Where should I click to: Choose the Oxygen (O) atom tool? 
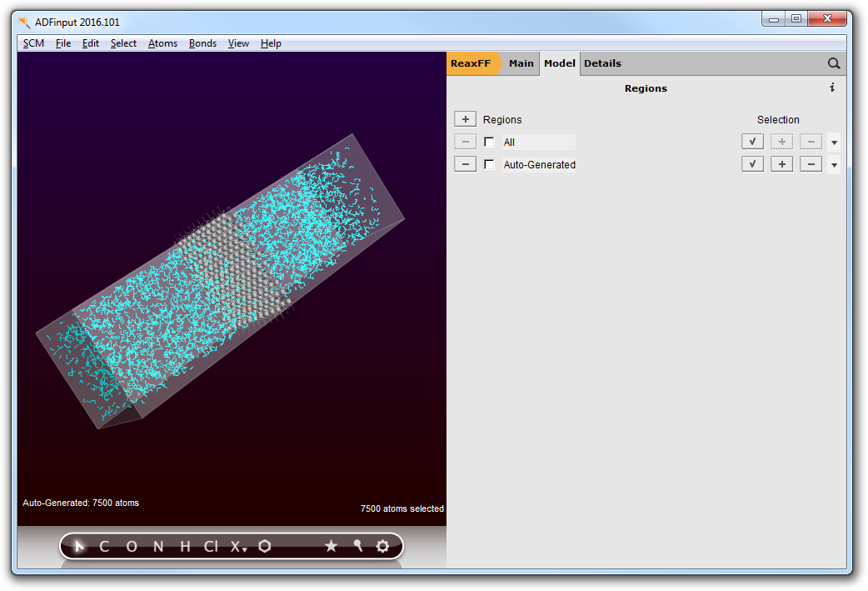pos(131,547)
